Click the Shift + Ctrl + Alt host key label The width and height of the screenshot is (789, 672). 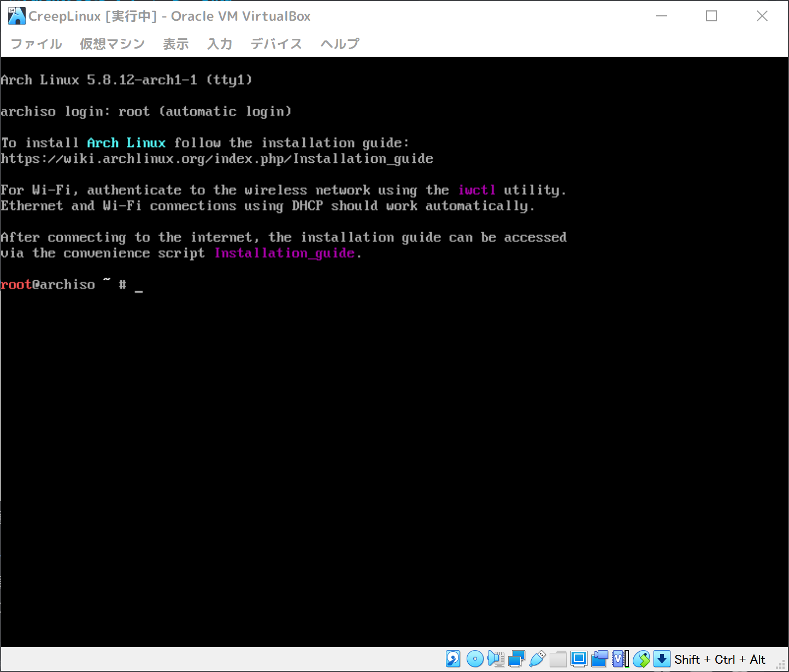click(720, 659)
